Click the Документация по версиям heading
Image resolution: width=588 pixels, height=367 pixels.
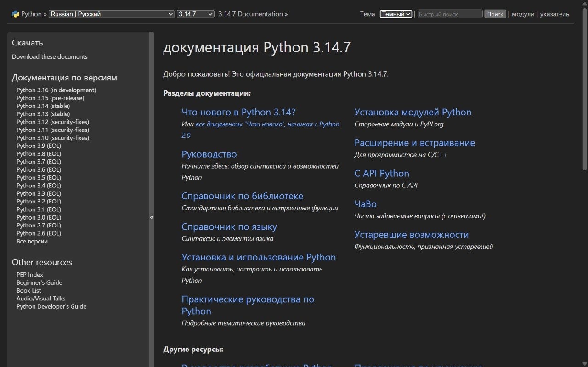tap(64, 78)
